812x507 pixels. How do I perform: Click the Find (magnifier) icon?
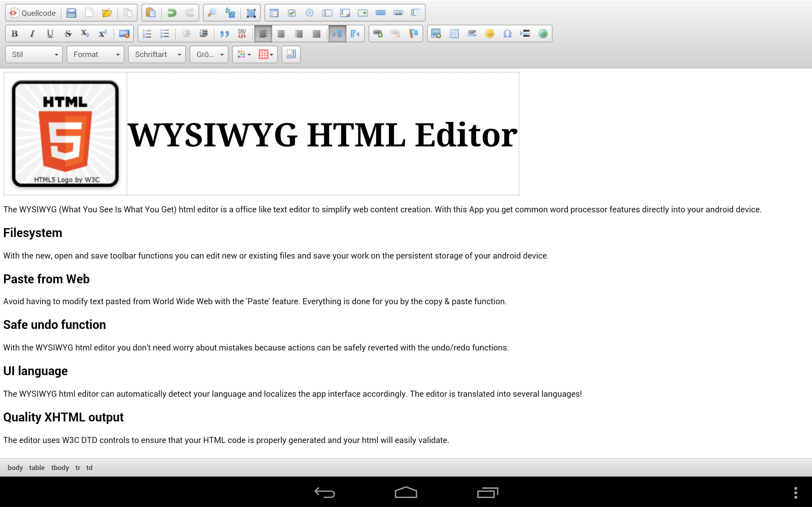click(211, 13)
